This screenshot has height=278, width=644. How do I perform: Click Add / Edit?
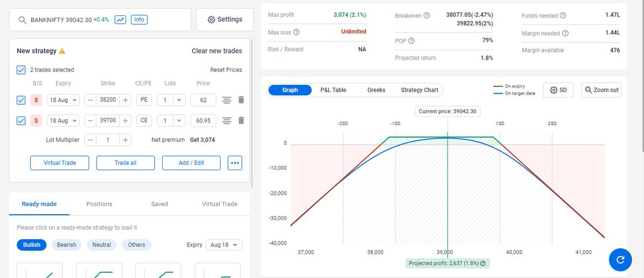tap(191, 163)
